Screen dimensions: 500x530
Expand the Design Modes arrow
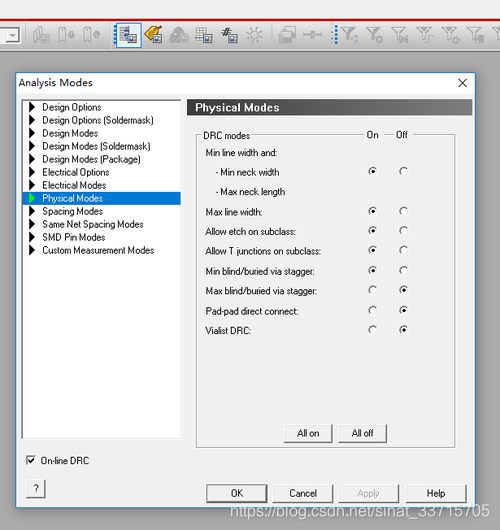point(32,133)
